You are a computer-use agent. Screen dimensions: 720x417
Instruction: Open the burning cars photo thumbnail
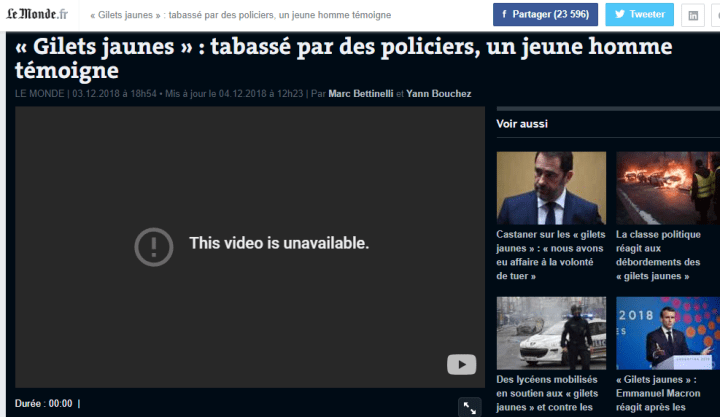[x=668, y=187]
